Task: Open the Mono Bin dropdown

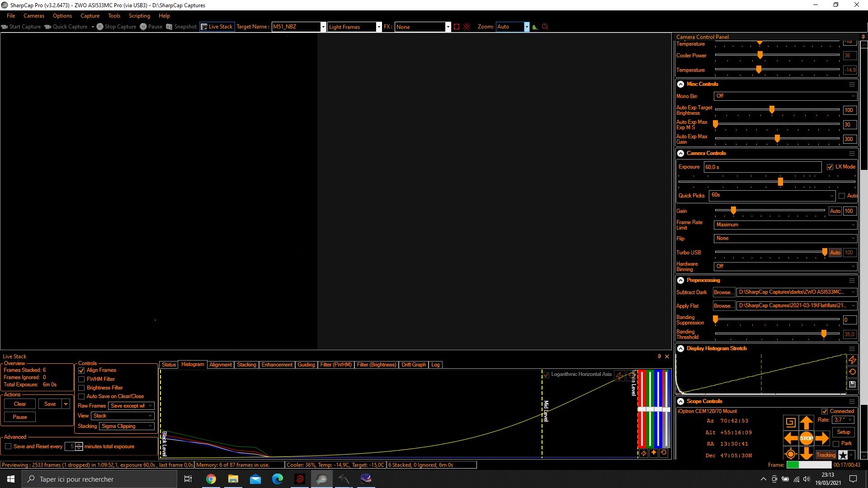Action: [x=785, y=96]
